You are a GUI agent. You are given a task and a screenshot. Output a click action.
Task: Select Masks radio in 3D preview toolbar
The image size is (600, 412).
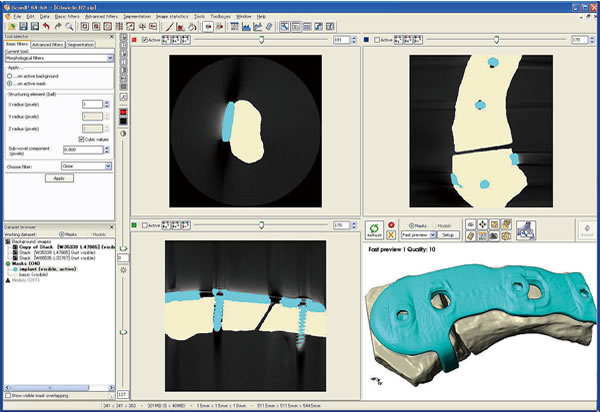411,226
